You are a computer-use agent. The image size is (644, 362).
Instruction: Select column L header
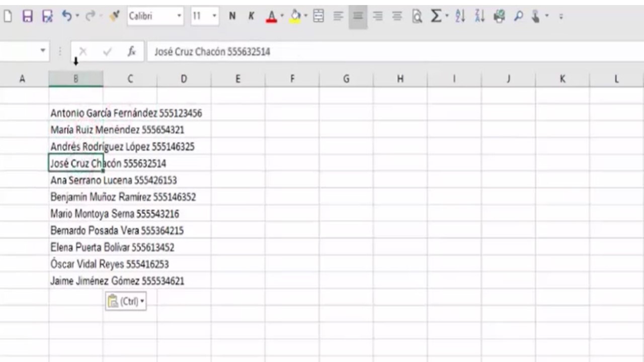point(616,79)
